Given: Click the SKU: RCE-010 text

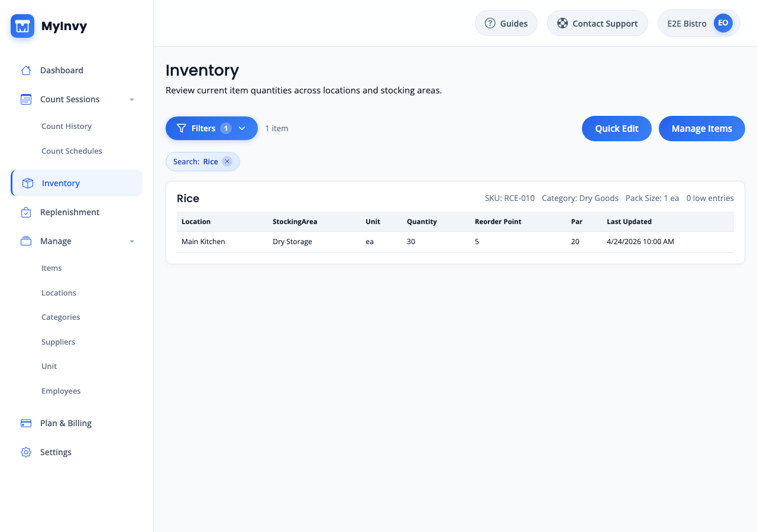Looking at the screenshot, I should 510,198.
